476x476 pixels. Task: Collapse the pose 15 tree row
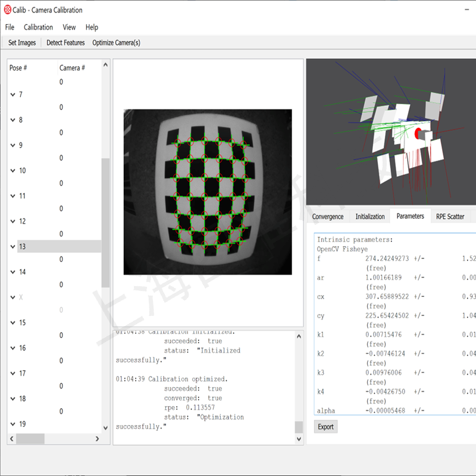click(x=13, y=322)
